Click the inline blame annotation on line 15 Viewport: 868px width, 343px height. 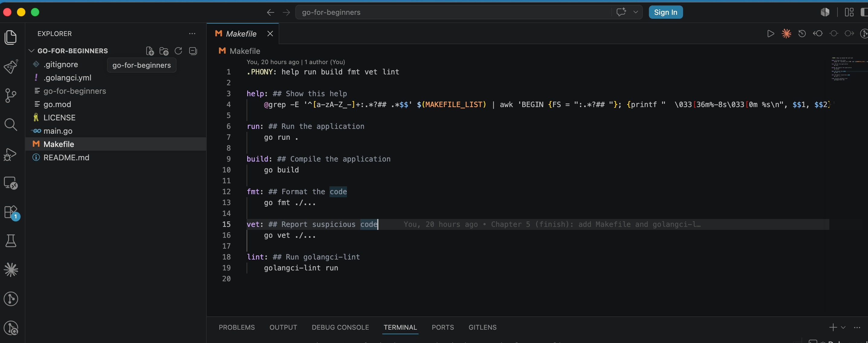tap(552, 224)
